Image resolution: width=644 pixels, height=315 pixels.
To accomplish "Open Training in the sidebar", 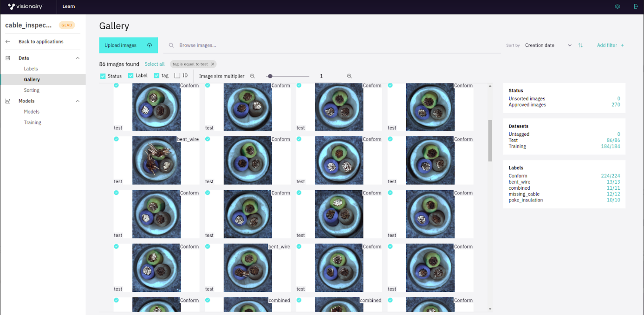I will [x=33, y=122].
